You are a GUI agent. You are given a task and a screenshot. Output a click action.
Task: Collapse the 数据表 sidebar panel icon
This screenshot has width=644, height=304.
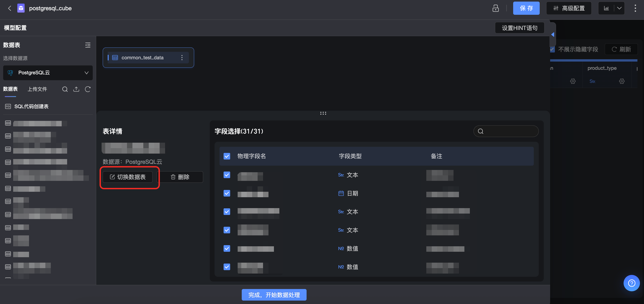88,45
